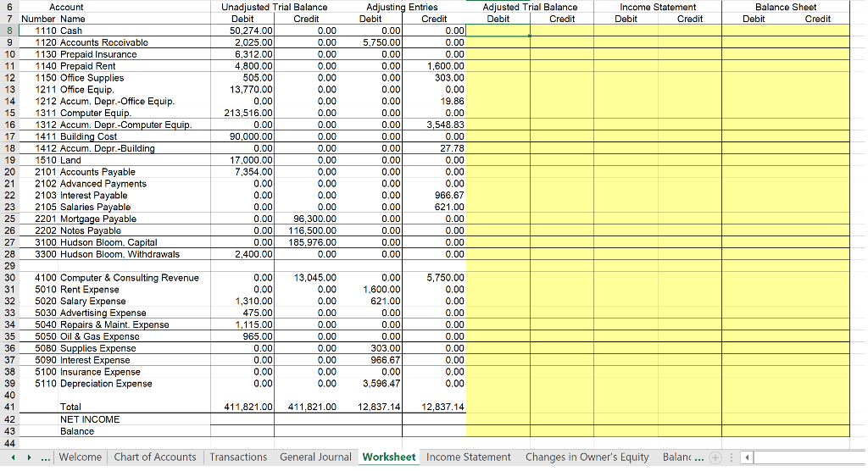Click the '1510 Land' account cell
Screen dimensions: 868x471
[58, 160]
